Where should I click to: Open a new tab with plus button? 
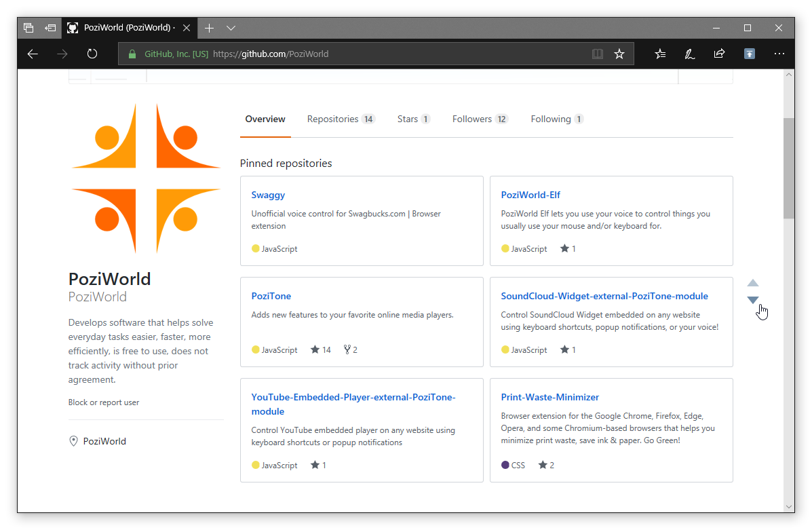pos(210,28)
